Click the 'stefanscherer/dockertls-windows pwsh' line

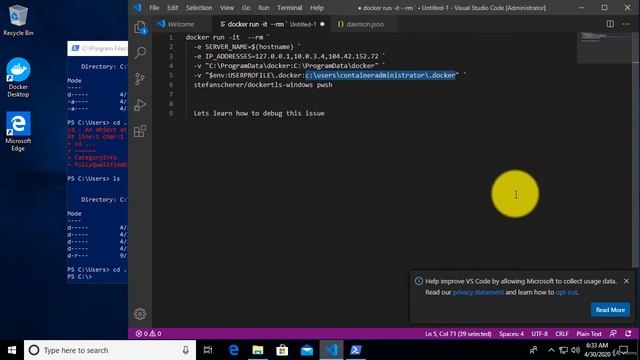point(263,85)
